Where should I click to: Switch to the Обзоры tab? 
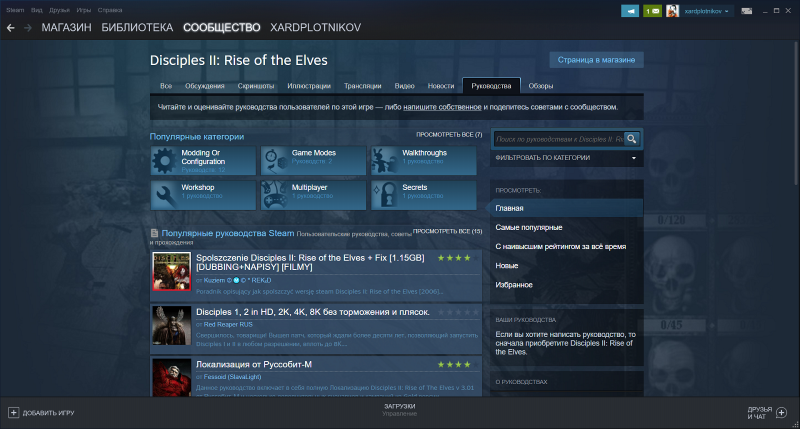click(541, 86)
